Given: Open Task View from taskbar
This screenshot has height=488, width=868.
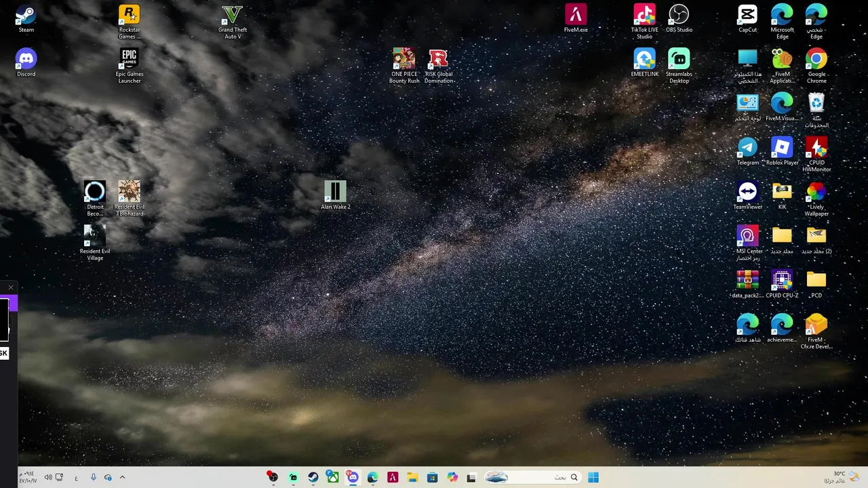Looking at the screenshot, I should click(471, 477).
